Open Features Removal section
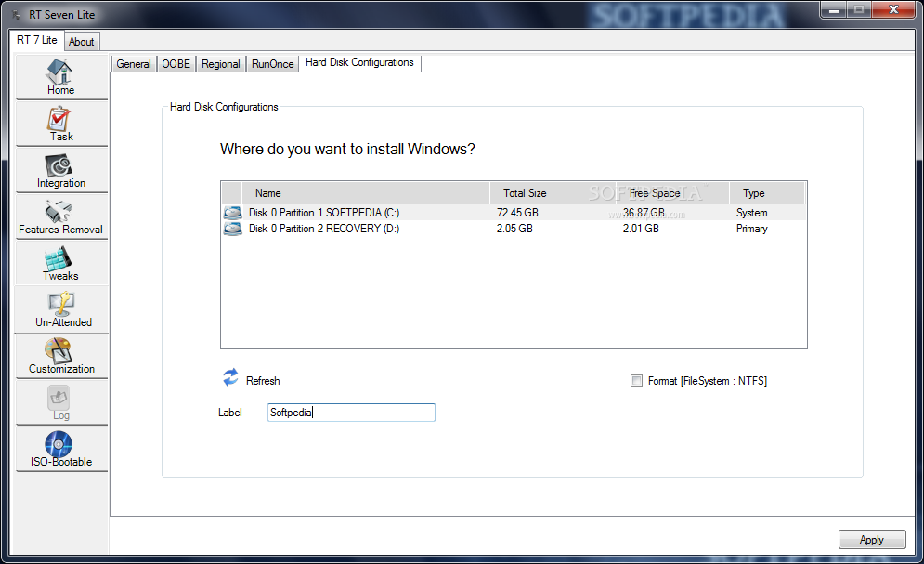Image resolution: width=924 pixels, height=564 pixels. click(x=61, y=216)
